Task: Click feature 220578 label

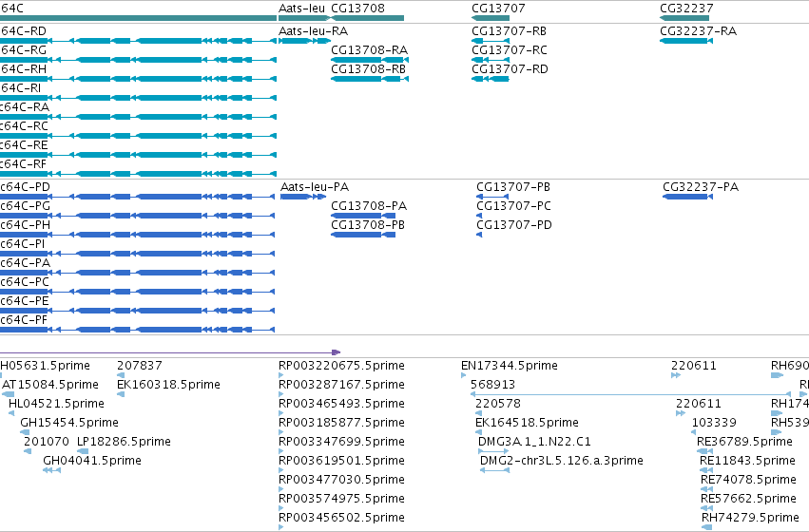Action: (x=498, y=403)
